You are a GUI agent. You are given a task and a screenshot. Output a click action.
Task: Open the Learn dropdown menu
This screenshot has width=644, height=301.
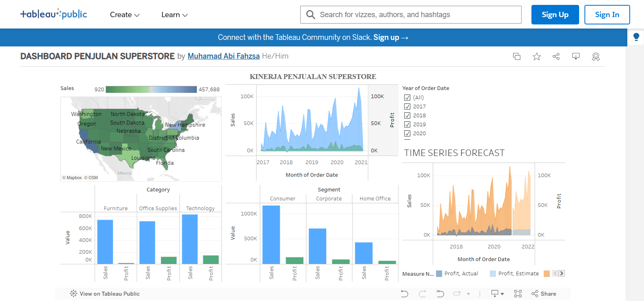click(x=175, y=15)
